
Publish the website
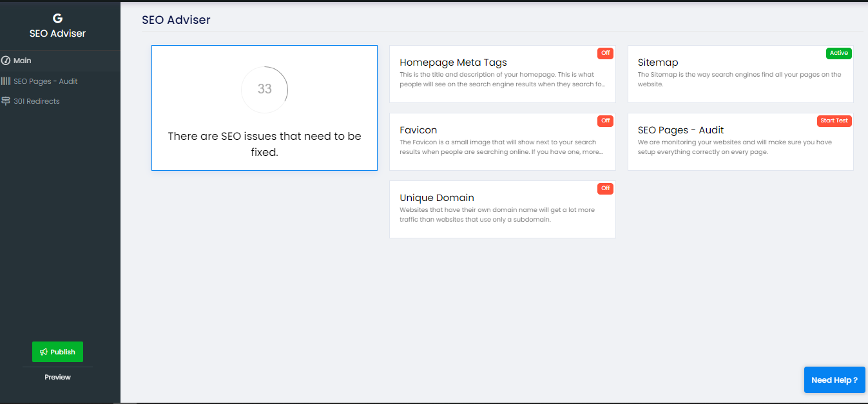[57, 352]
